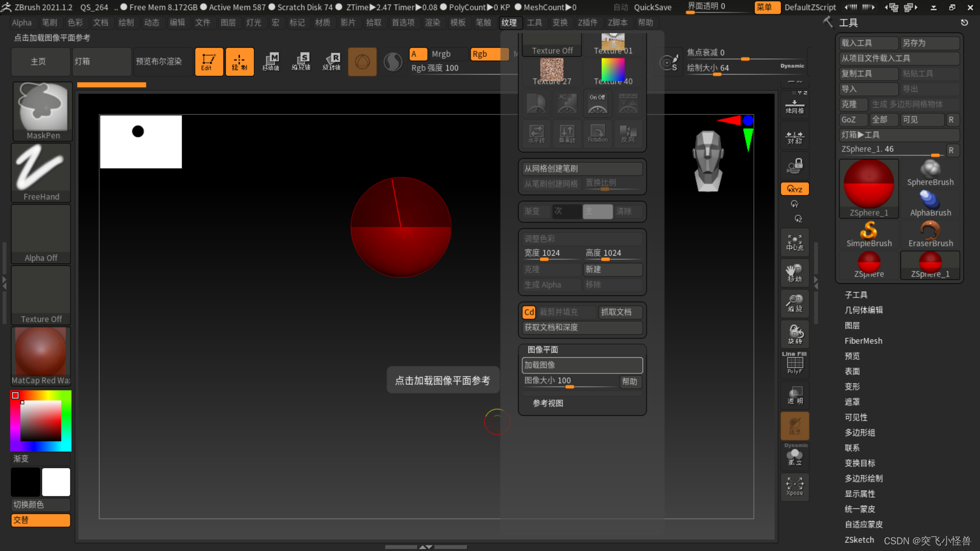Image resolution: width=980 pixels, height=551 pixels.
Task: Select the Rotate gizmo tool icon
Action: [332, 62]
